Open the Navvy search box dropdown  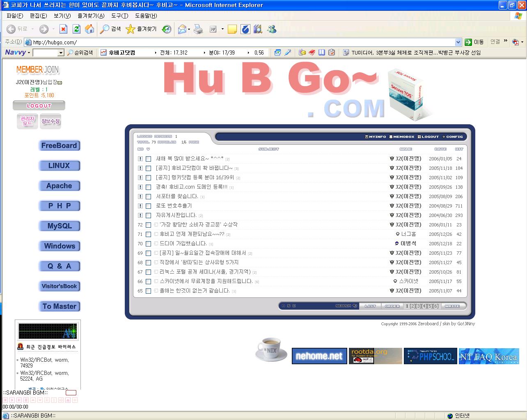pos(61,53)
